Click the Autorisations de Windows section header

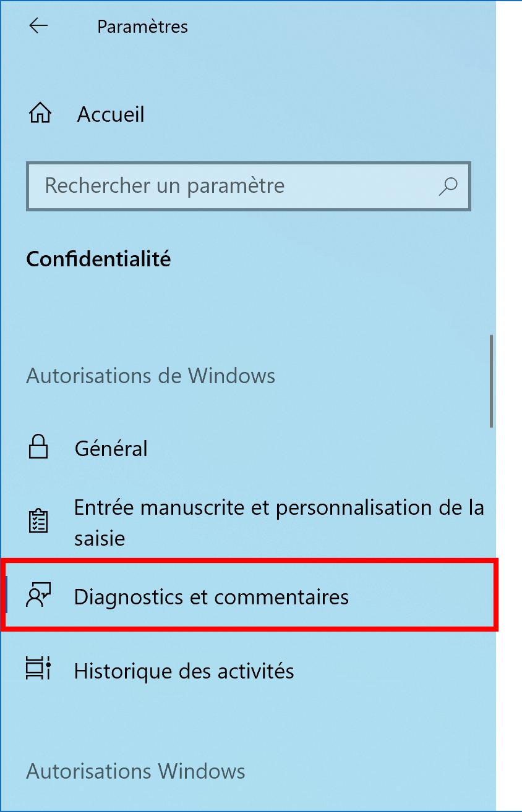(x=151, y=376)
